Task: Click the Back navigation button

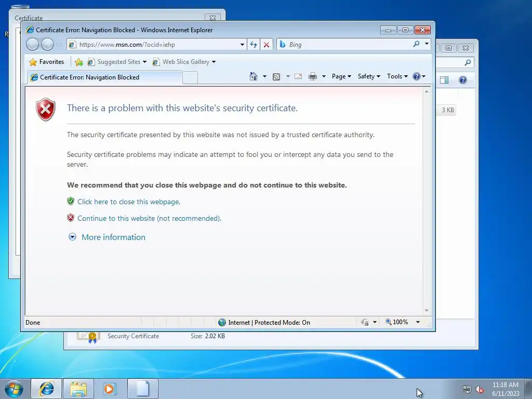Action: click(33, 45)
